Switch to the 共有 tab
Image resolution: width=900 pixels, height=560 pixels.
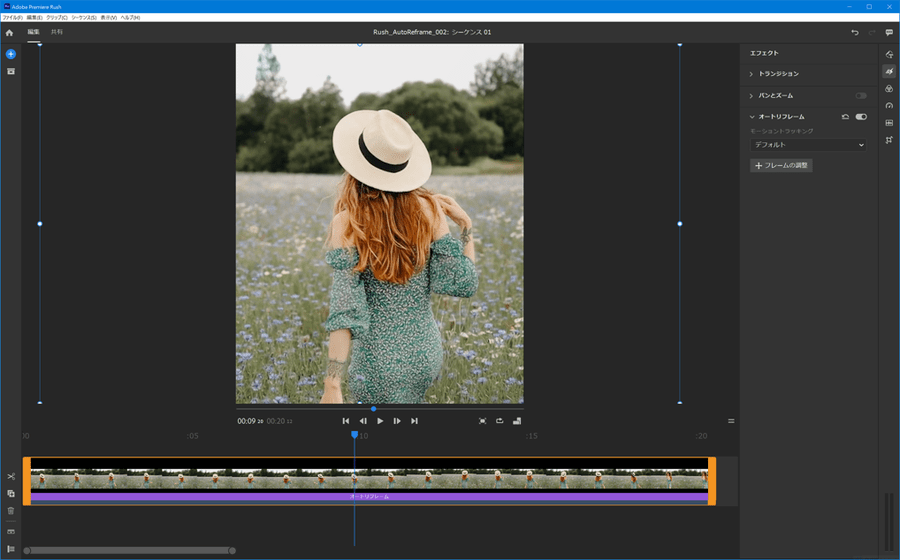point(57,32)
